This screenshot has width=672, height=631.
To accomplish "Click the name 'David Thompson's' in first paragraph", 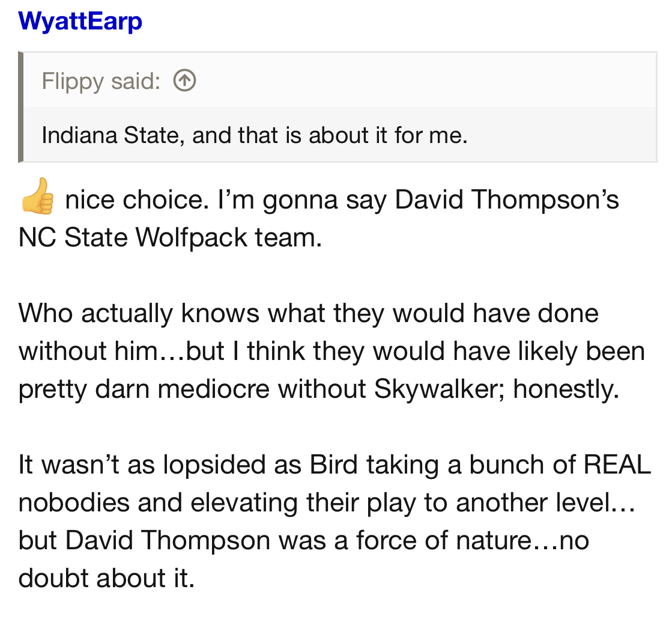I will (507, 200).
